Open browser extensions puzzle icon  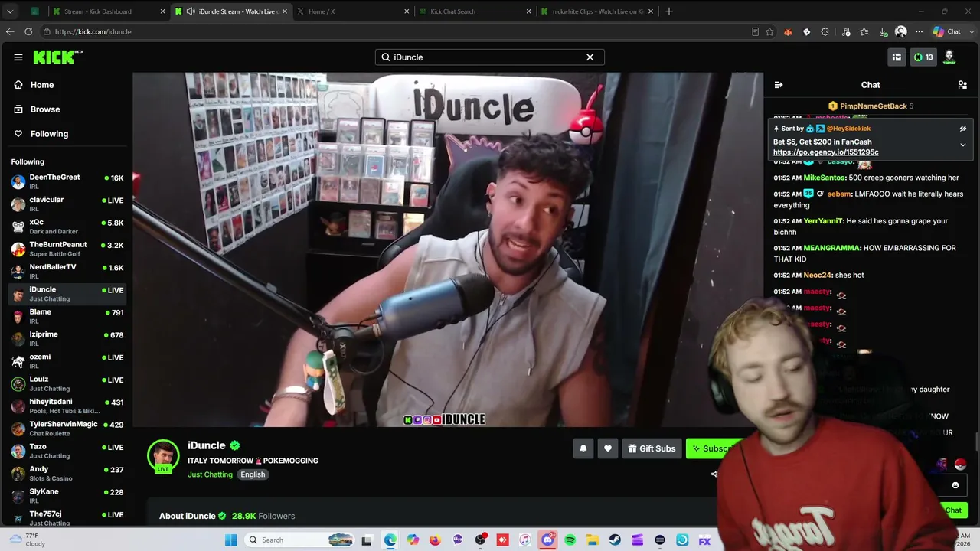[825, 31]
